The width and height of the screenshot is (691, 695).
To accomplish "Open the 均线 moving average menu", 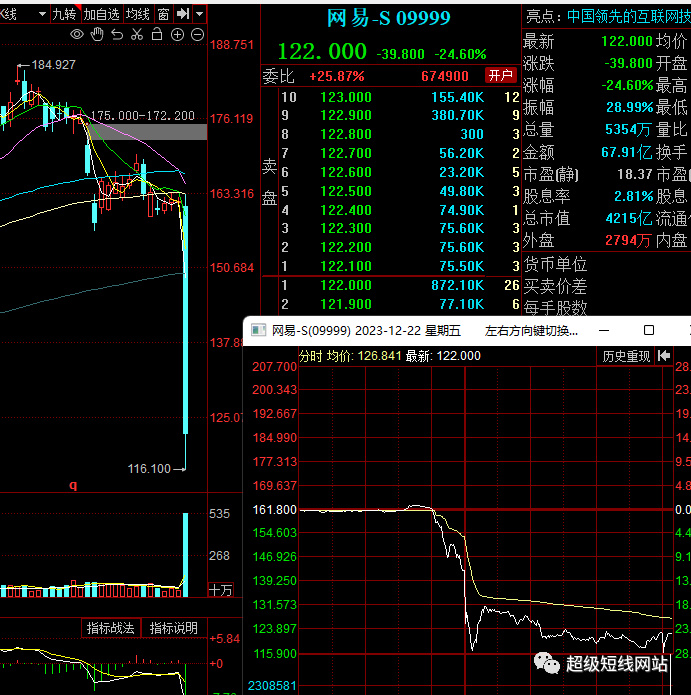I will [137, 15].
